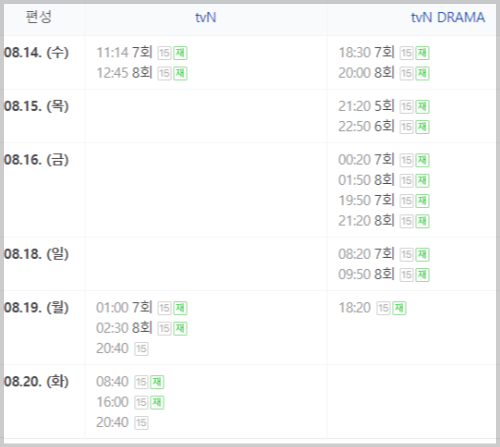The width and height of the screenshot is (500, 447).
Task: Click the 편성 column header
Action: point(39,17)
